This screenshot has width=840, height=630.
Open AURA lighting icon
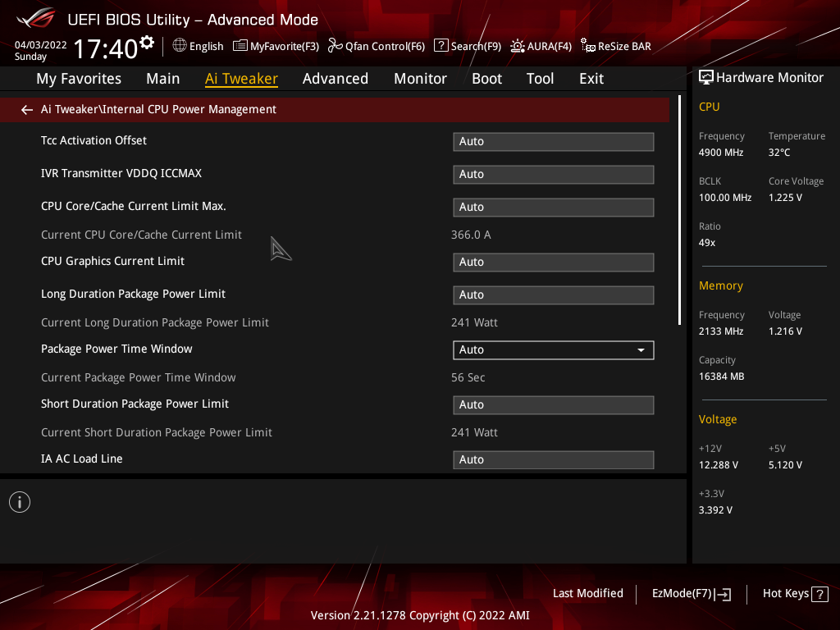pos(517,46)
